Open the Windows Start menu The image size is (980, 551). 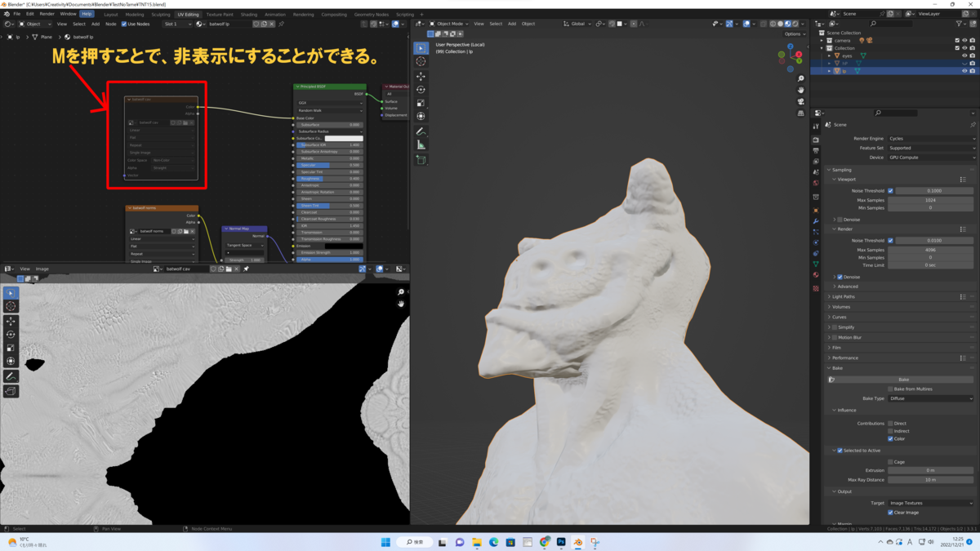pos(385,542)
